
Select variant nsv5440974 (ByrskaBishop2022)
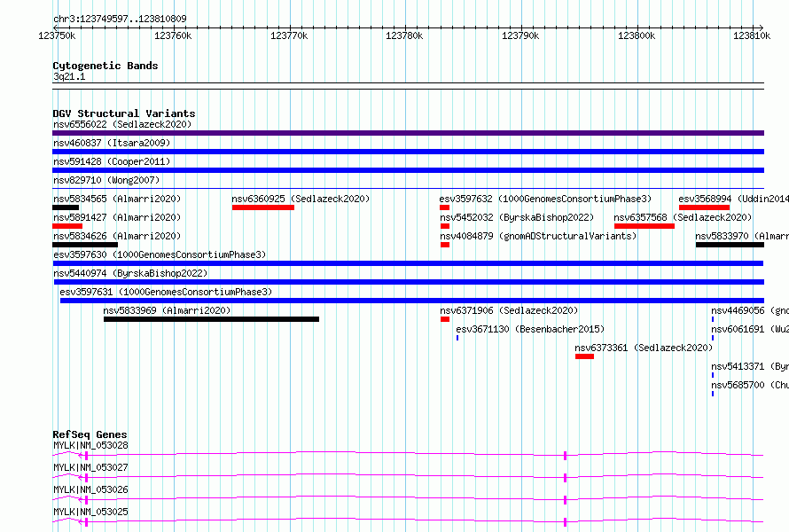tap(130, 273)
